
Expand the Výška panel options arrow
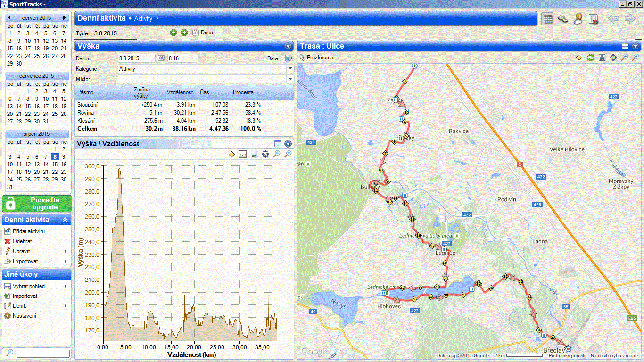pos(288,46)
